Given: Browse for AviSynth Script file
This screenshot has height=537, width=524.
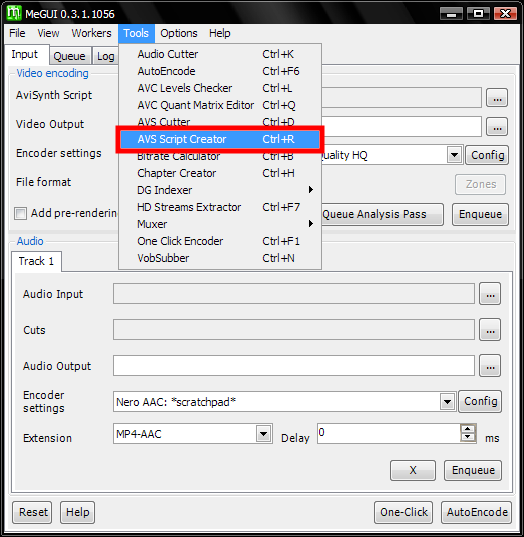Looking at the screenshot, I should (x=497, y=98).
